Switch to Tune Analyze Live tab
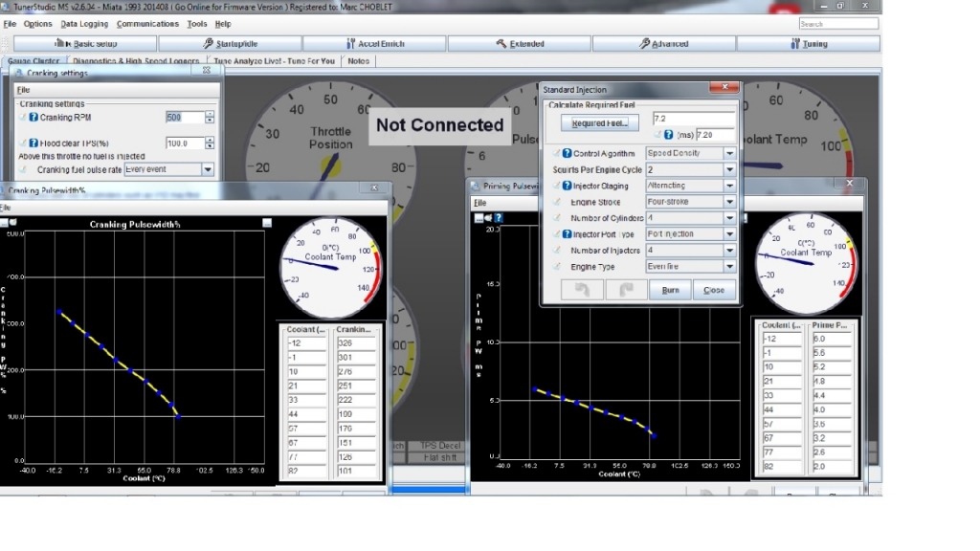Screen dimensions: 980x551 click(x=274, y=61)
